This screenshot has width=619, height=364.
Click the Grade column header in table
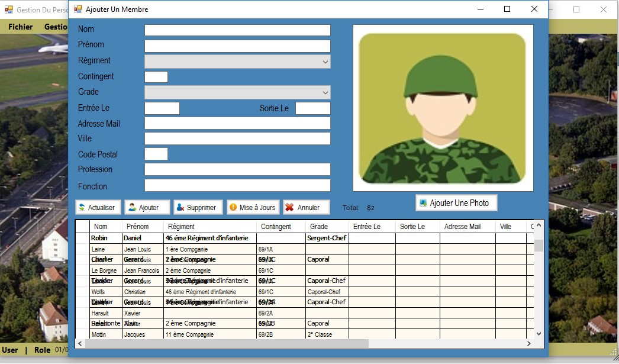tap(327, 227)
